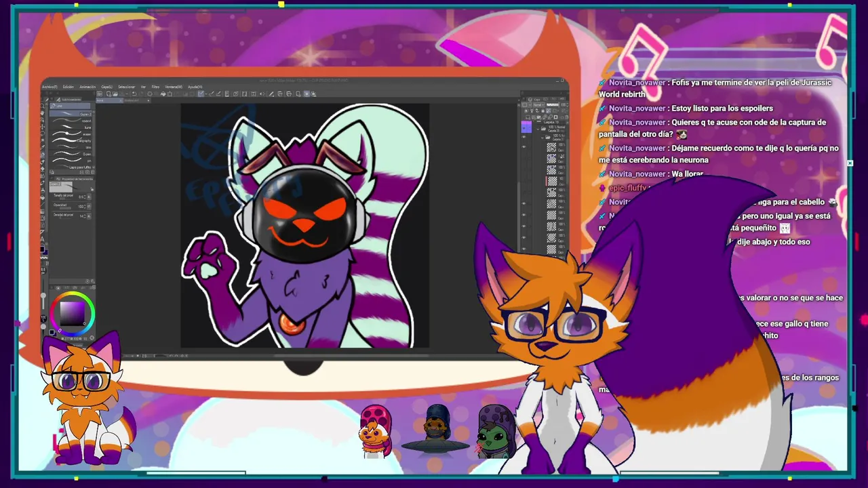
Task: Click the Open file folder icon in command bar
Action: click(x=115, y=94)
